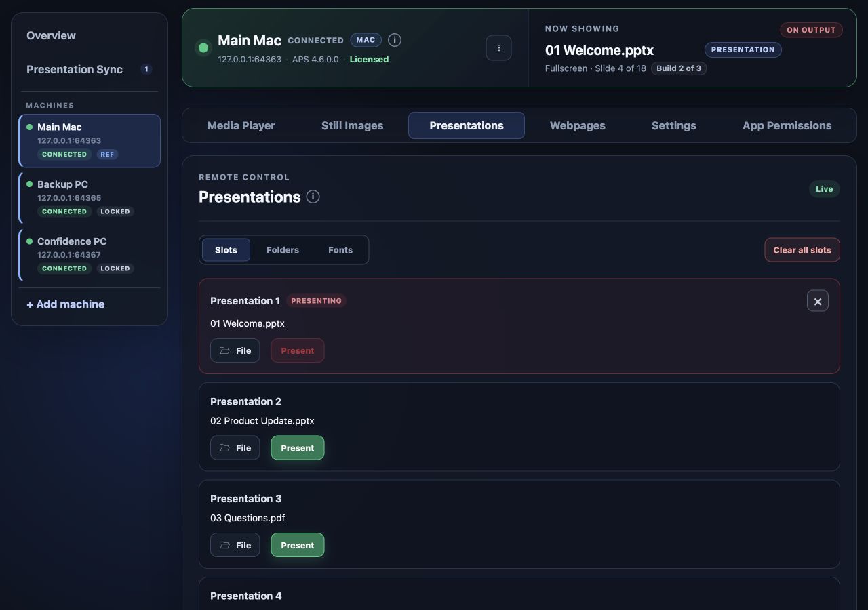Open file picker for Presentation 3

pos(235,545)
